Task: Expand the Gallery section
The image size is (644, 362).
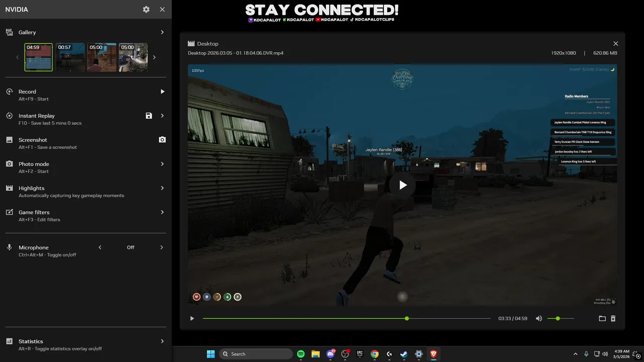Action: [x=162, y=32]
